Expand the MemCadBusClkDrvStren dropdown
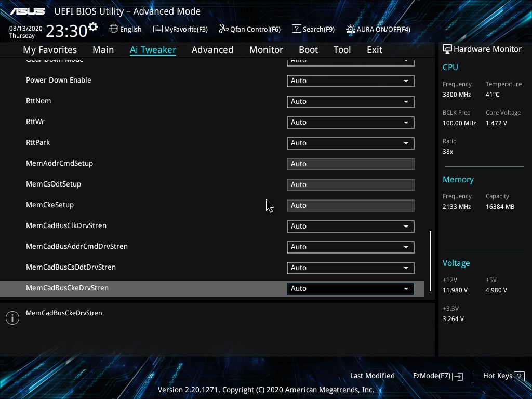The height and width of the screenshot is (399, 532). (350, 226)
